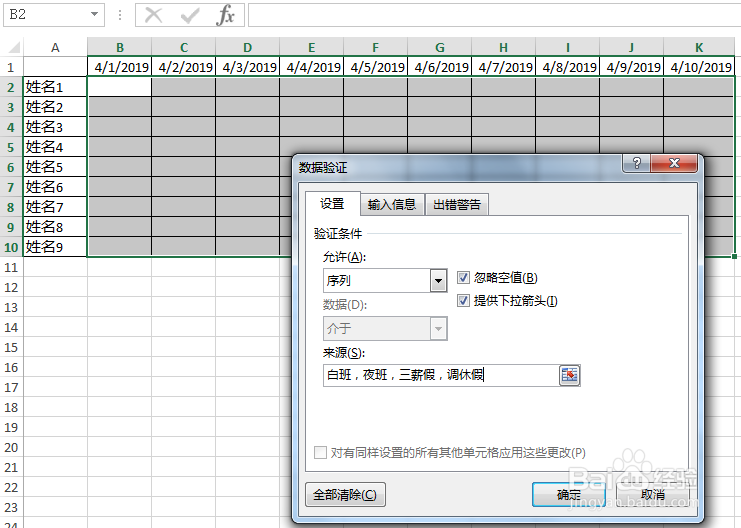Select column A header
This screenshot has width=741, height=528.
pyautogui.click(x=55, y=47)
